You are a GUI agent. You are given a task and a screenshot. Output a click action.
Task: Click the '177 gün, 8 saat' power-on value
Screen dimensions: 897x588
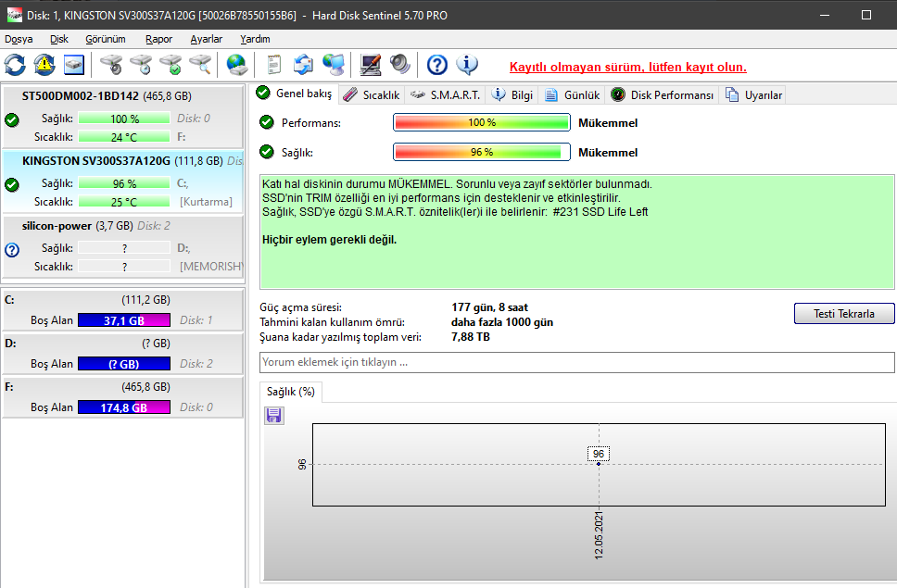point(489,307)
